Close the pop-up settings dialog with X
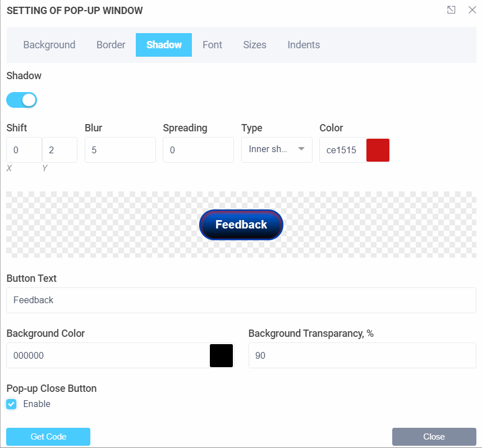Screen dimensions: 482x448 pos(472,10)
